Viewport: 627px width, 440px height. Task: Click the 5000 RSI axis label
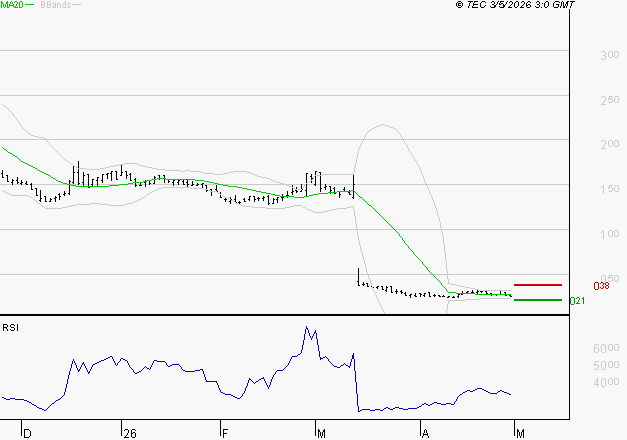coord(606,365)
